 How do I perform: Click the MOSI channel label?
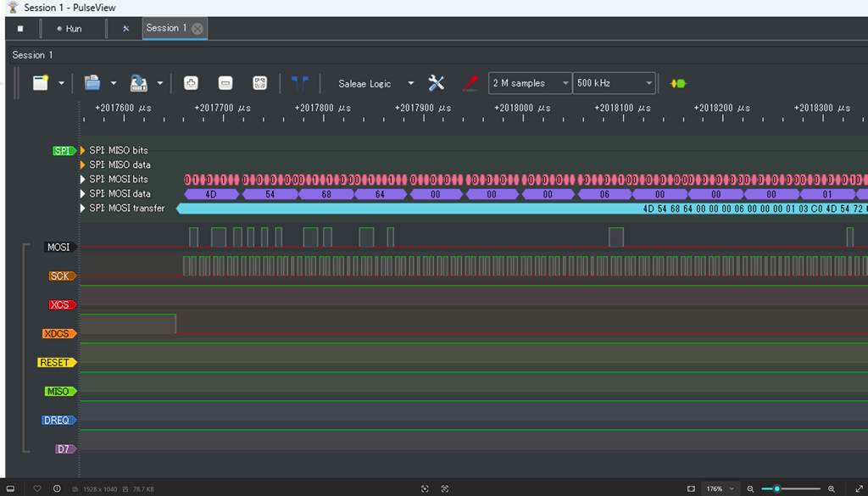60,247
